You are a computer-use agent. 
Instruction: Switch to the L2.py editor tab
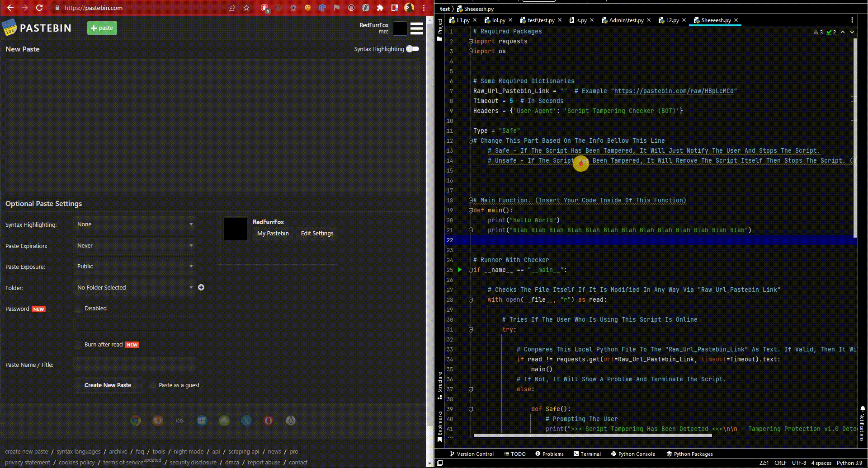tap(672, 20)
